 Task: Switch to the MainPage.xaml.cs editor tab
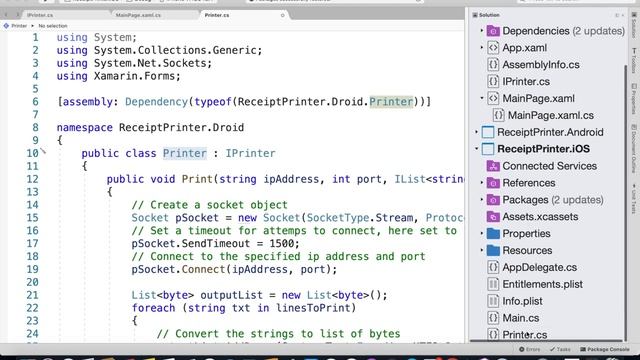coord(155,15)
